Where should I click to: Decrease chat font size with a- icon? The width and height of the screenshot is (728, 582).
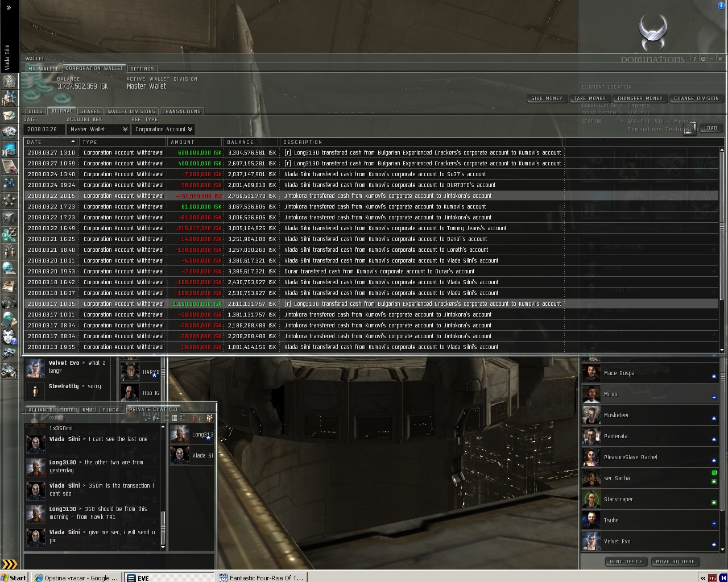pos(148,418)
